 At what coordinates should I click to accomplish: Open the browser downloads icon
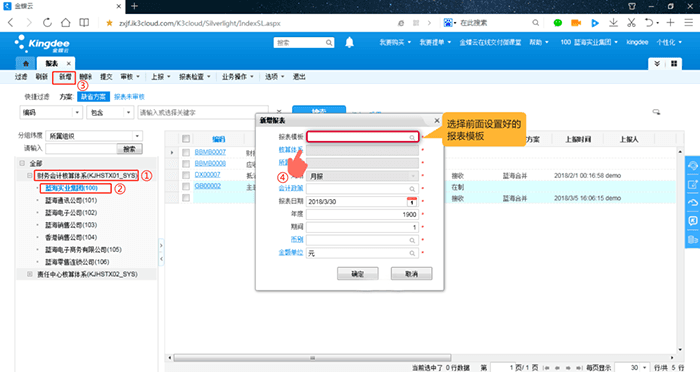[x=613, y=23]
